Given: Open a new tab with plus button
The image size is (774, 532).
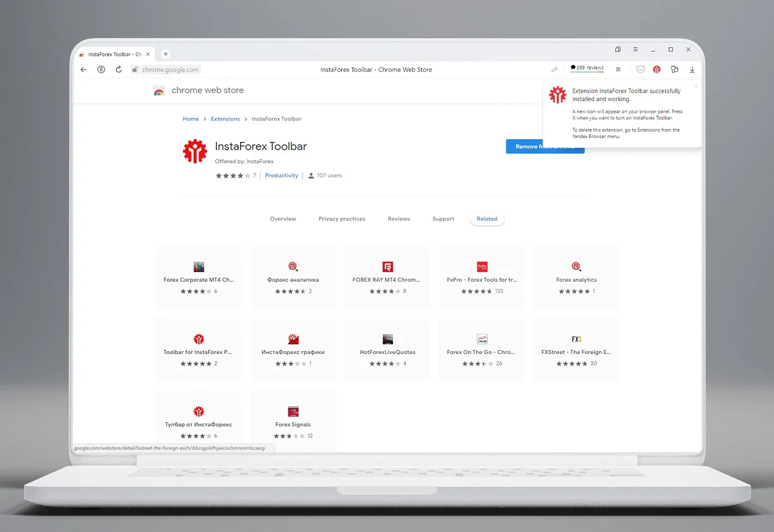Looking at the screenshot, I should 165,54.
